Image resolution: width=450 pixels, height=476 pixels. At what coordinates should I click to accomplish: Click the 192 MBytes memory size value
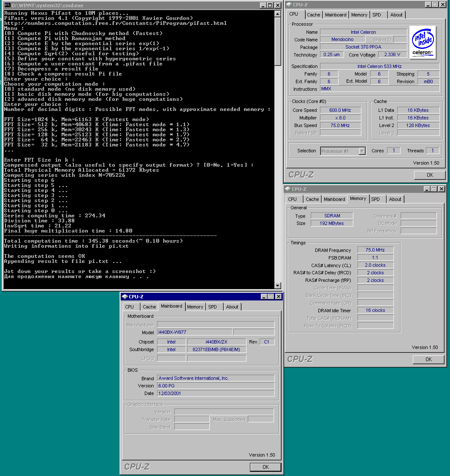332,223
